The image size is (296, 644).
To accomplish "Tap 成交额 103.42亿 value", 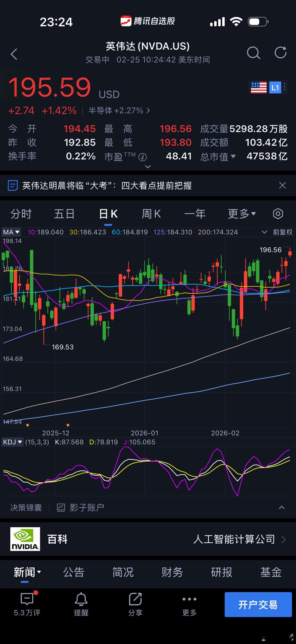I will tap(266, 143).
